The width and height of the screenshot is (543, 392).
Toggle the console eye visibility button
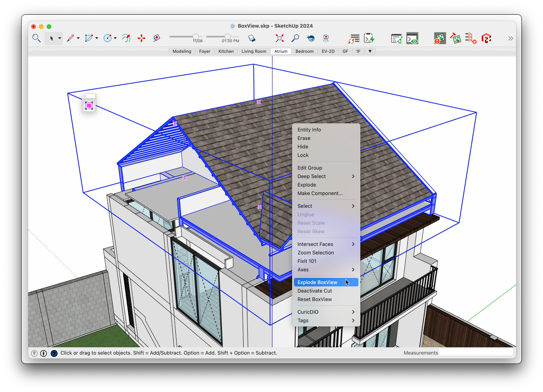coord(412,39)
